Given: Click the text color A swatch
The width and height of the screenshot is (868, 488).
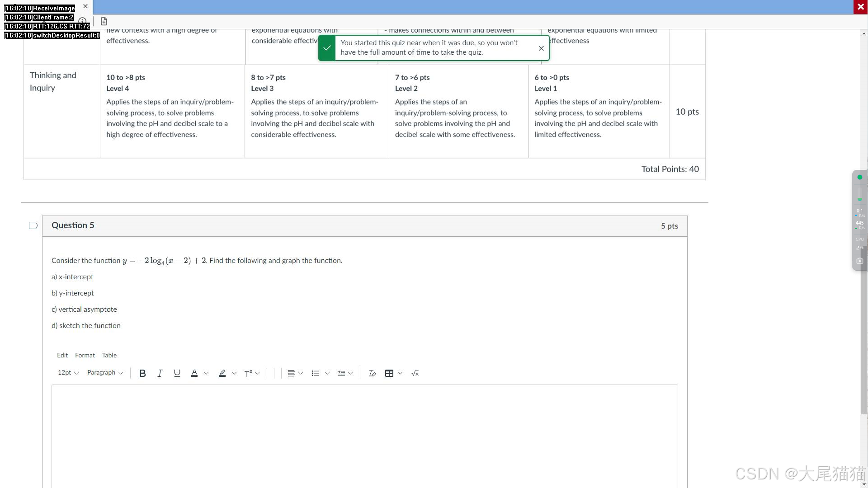Looking at the screenshot, I should (194, 373).
